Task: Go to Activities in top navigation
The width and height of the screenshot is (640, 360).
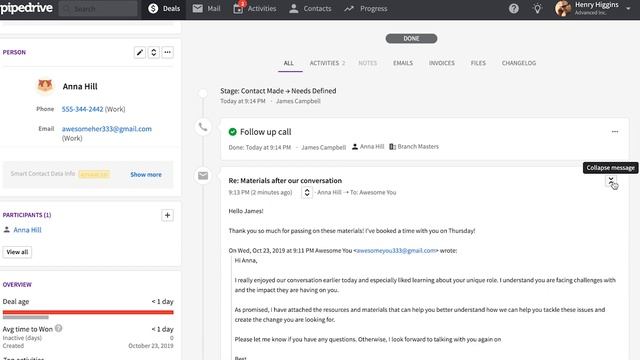Action: (255, 9)
